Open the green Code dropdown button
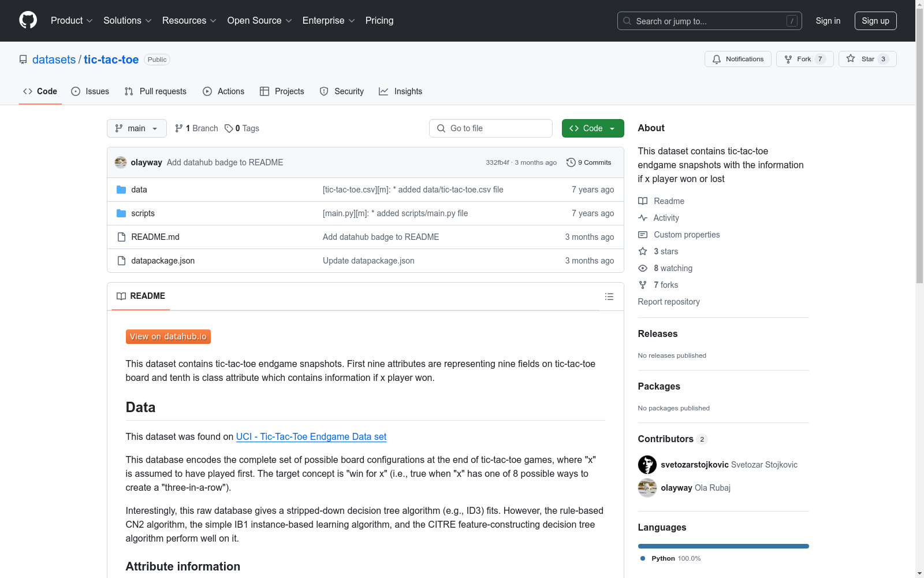 pos(593,128)
